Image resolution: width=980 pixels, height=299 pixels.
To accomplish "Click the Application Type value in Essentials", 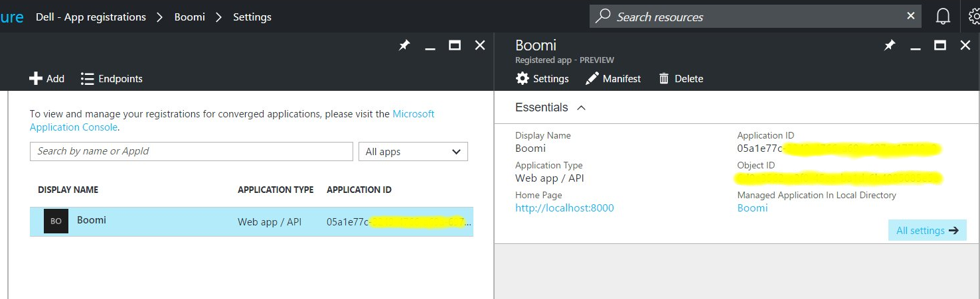I will pyautogui.click(x=550, y=178).
